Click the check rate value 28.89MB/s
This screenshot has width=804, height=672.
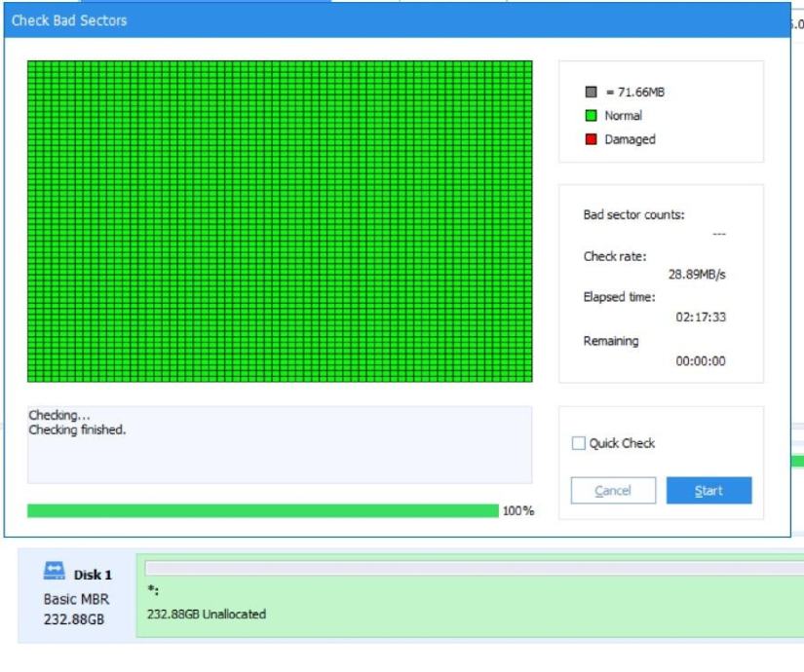click(697, 275)
